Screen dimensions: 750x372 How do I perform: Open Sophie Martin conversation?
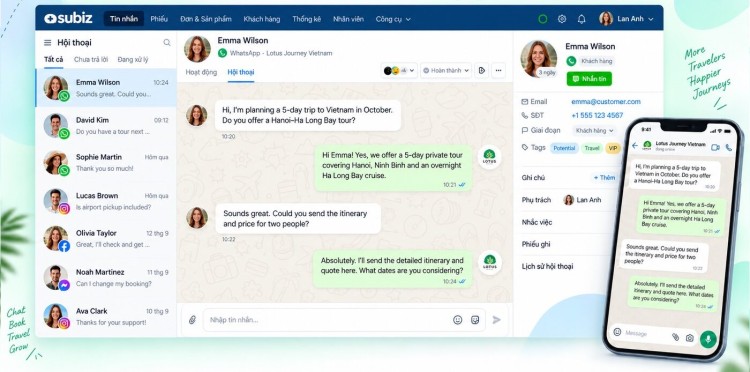click(x=106, y=163)
